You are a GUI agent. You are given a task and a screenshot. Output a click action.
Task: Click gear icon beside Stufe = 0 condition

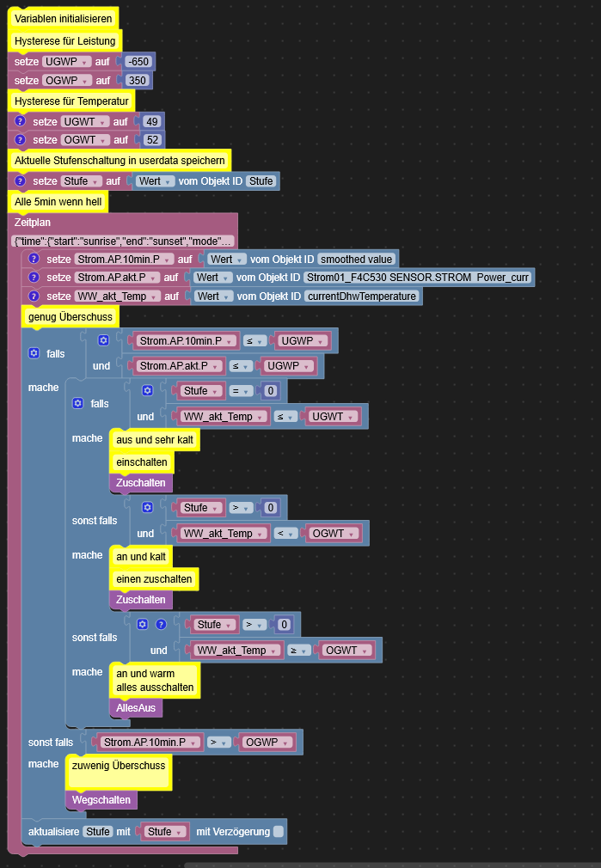(147, 390)
